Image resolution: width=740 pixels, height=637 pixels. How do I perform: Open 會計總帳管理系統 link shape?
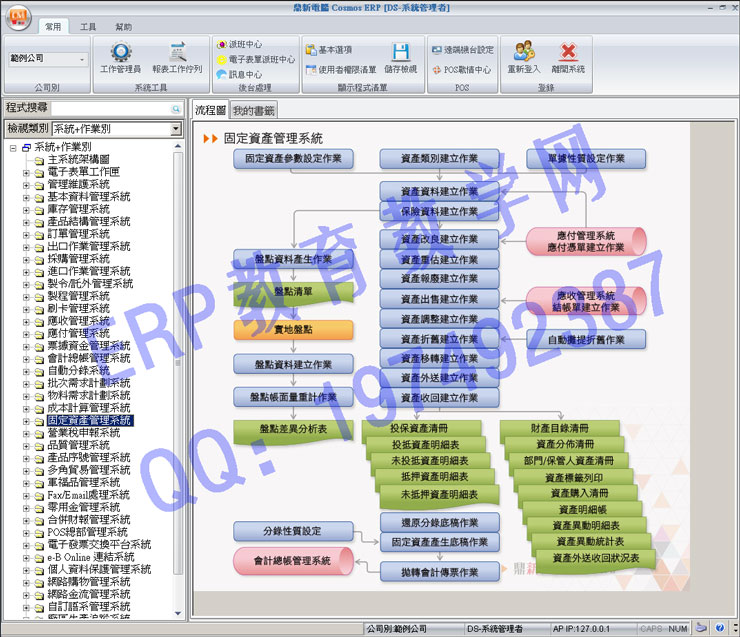coord(293,561)
